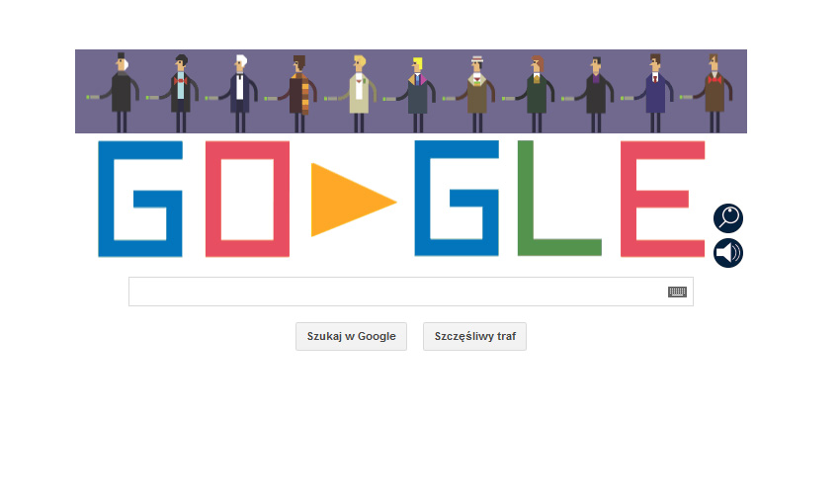The width and height of the screenshot is (840, 504).
Task: Click the Szukaj w Google button
Action: [352, 336]
